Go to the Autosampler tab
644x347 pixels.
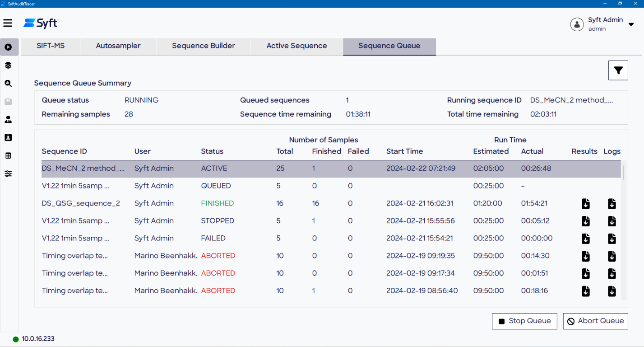[x=118, y=46]
